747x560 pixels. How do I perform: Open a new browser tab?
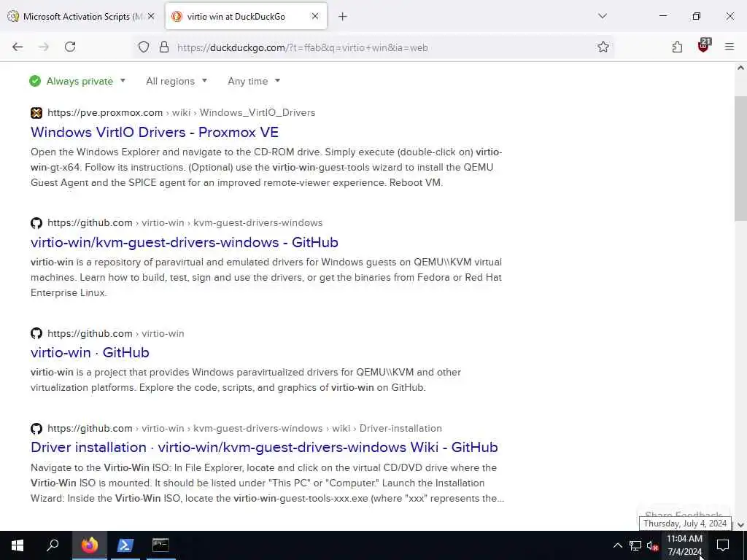pyautogui.click(x=343, y=17)
